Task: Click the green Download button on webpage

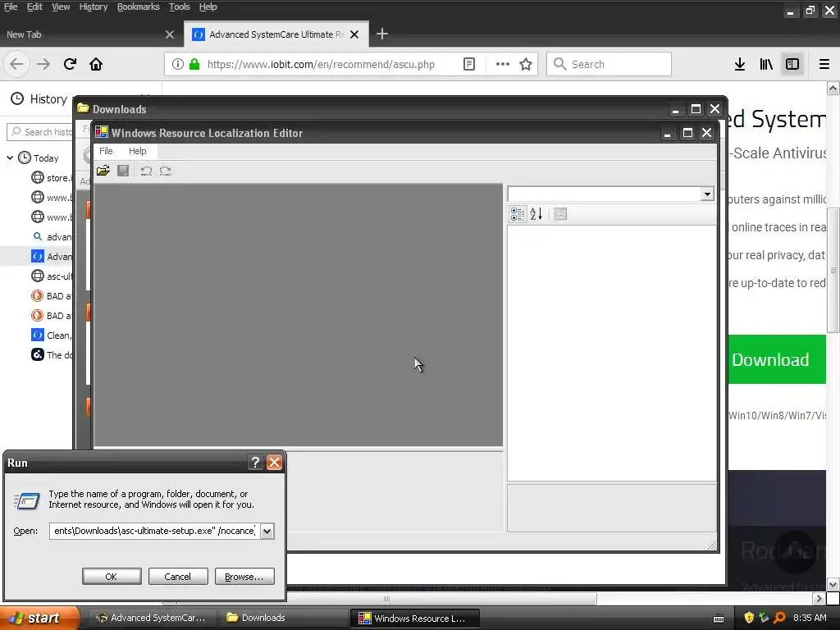Action: point(777,359)
